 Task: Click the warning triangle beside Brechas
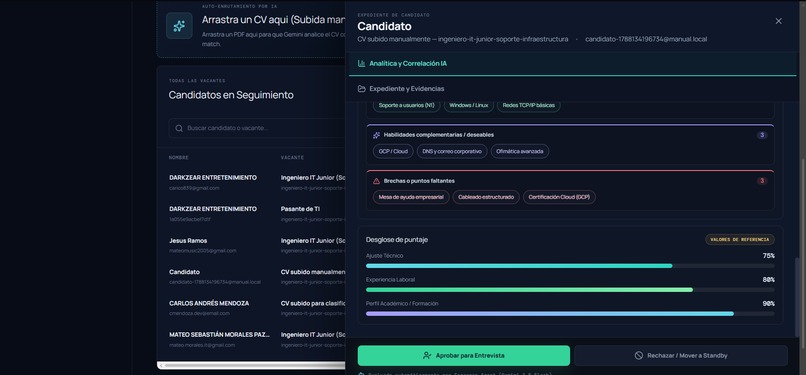(x=376, y=181)
